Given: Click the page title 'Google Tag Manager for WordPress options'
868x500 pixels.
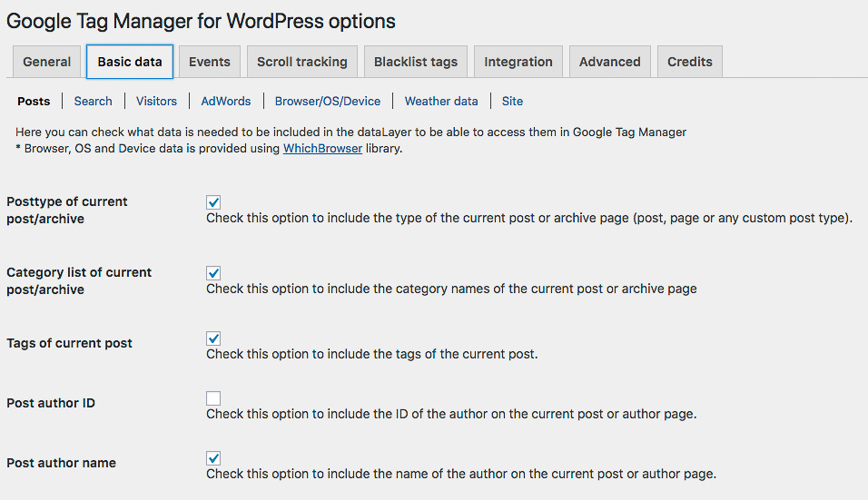Looking at the screenshot, I should (201, 21).
